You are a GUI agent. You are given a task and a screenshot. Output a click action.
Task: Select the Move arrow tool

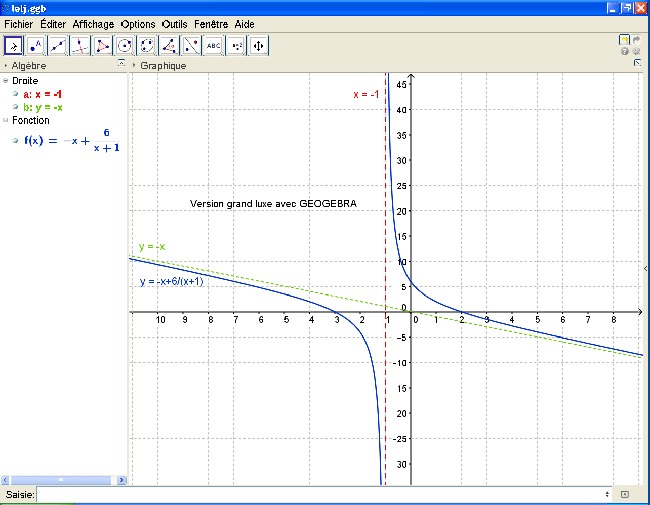point(14,46)
